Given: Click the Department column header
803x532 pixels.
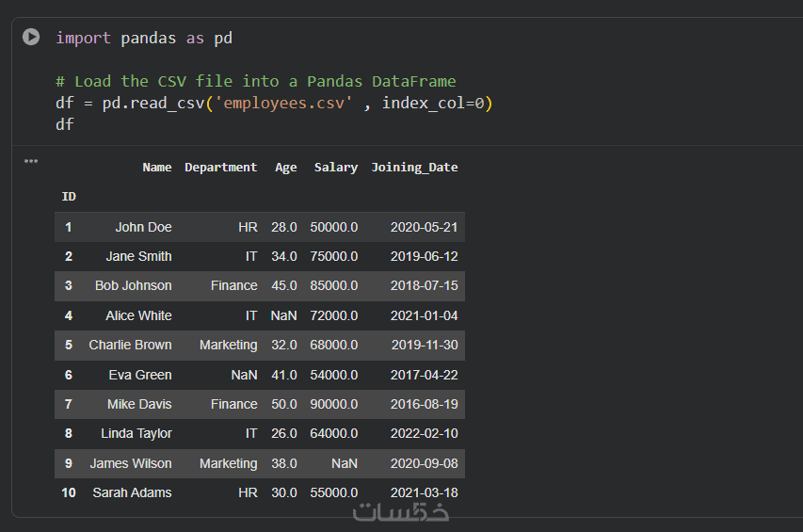Looking at the screenshot, I should 220,168.
